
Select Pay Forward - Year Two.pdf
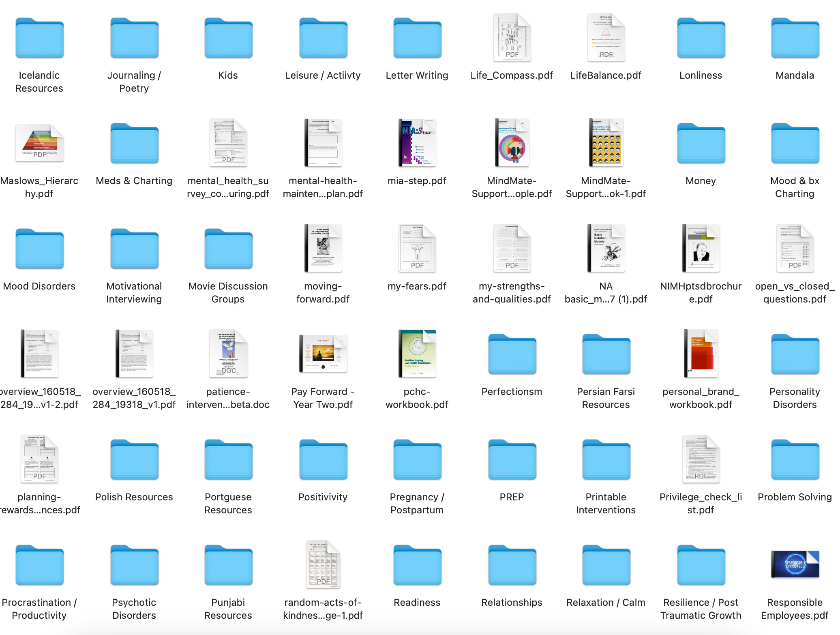[323, 354]
